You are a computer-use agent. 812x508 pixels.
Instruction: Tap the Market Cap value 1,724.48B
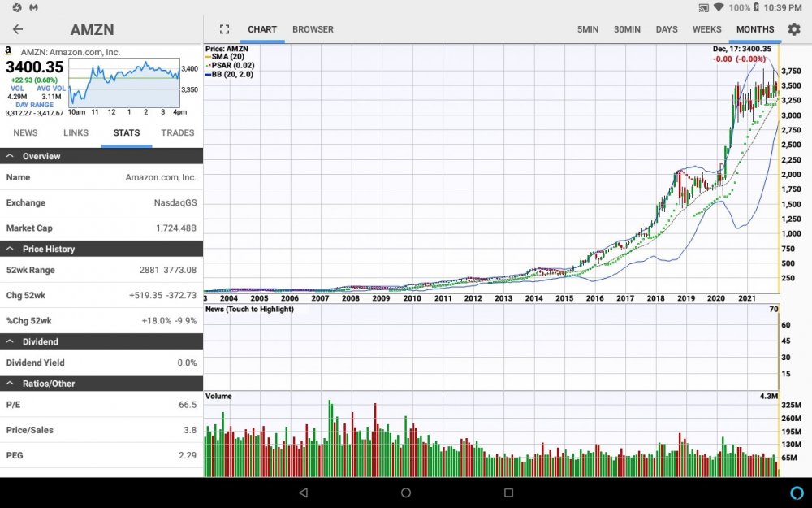[176, 228]
